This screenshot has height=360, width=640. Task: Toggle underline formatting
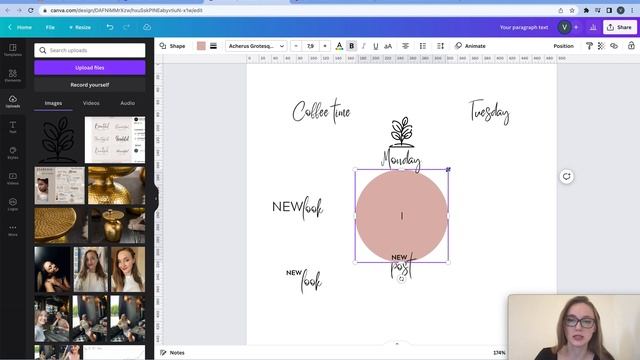click(376, 46)
